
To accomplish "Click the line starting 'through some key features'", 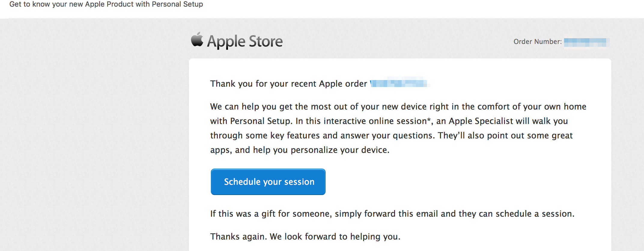I will click(391, 135).
